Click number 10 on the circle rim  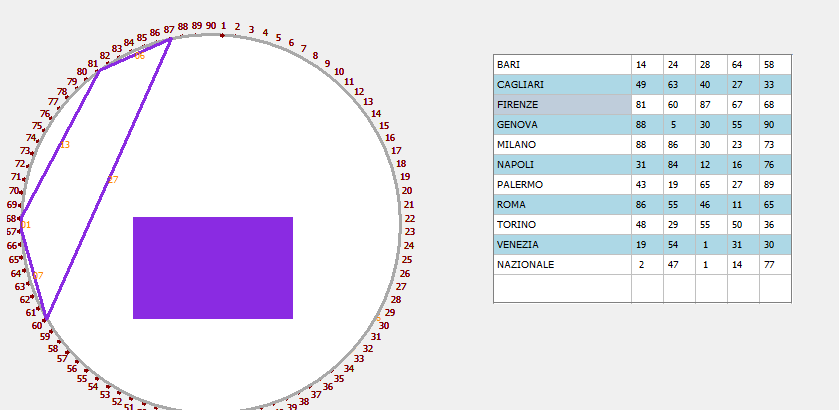pyautogui.click(x=339, y=72)
